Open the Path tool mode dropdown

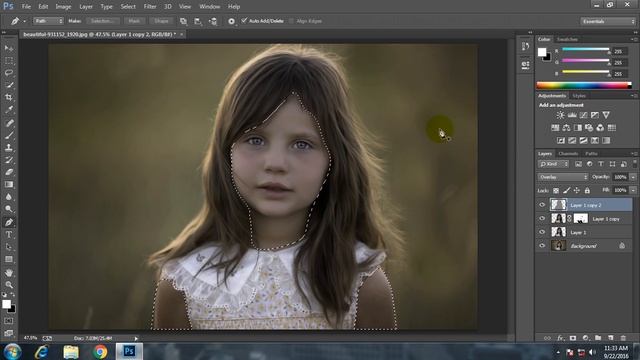[48, 21]
